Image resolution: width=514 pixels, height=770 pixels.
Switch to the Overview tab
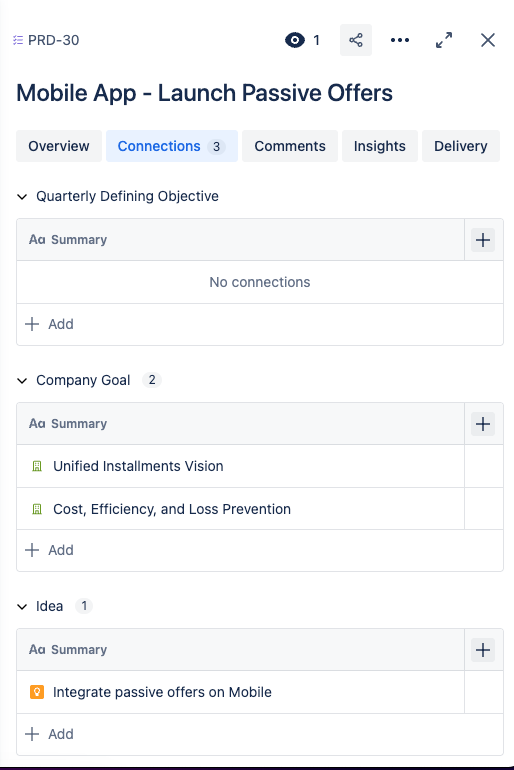(59, 146)
